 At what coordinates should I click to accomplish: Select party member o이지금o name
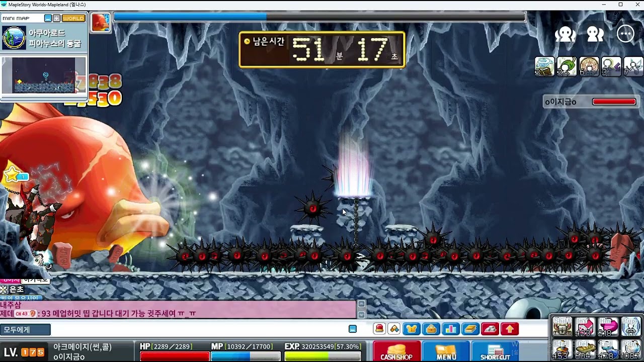[x=560, y=102]
